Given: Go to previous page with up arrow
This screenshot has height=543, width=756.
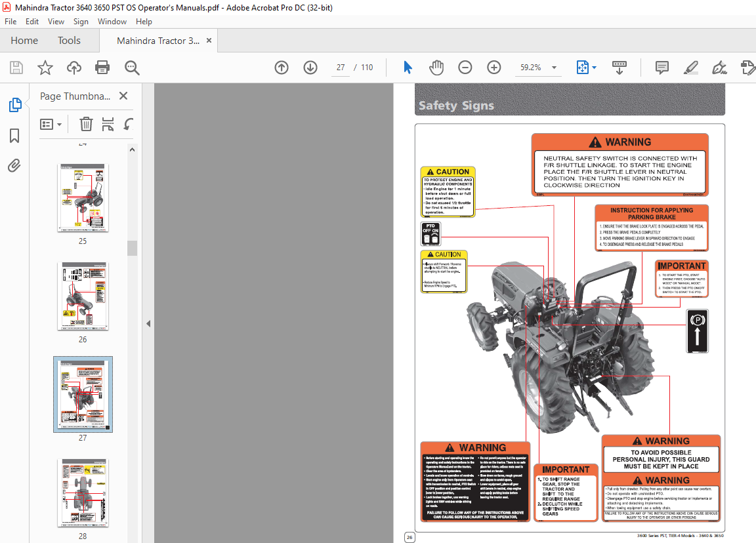Looking at the screenshot, I should pyautogui.click(x=282, y=68).
